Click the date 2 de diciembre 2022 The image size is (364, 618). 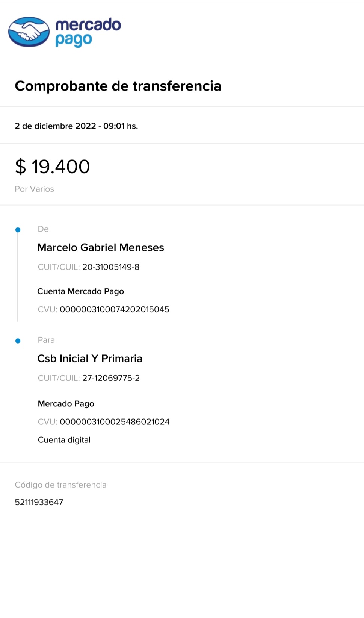pos(55,126)
